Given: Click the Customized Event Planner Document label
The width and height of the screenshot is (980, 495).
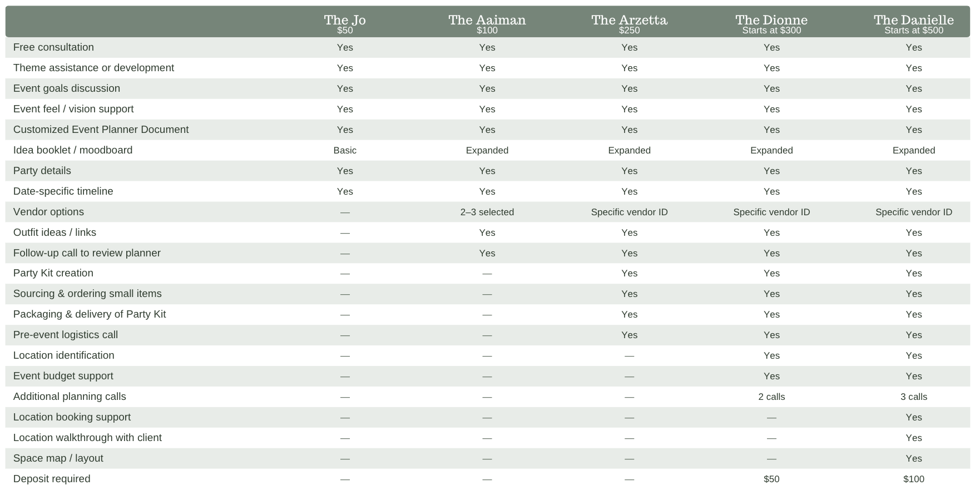Looking at the screenshot, I should tap(101, 130).
